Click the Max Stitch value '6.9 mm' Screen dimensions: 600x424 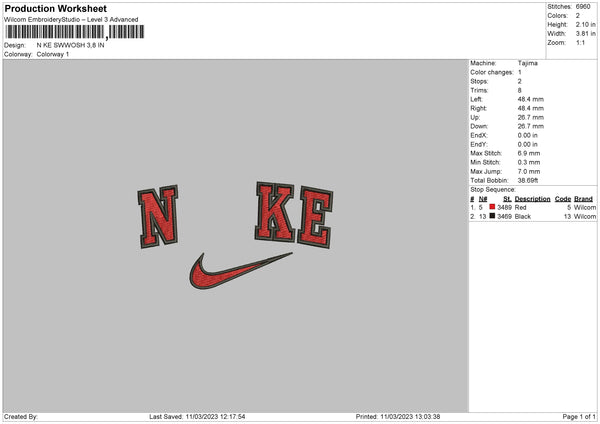click(x=529, y=153)
